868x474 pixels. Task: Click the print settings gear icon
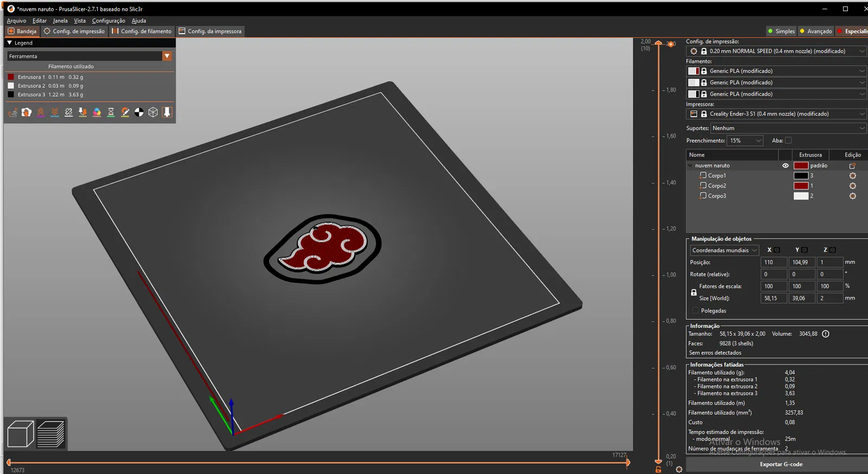(694, 51)
